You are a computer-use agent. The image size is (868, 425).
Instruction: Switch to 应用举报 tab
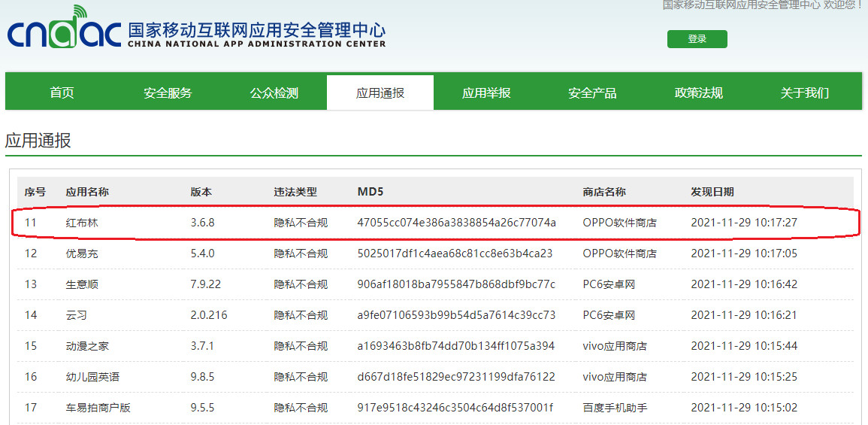[x=486, y=93]
